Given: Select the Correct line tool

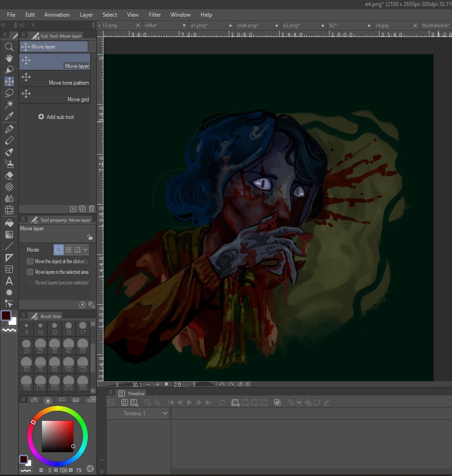Looking at the screenshot, I should pos(9,304).
